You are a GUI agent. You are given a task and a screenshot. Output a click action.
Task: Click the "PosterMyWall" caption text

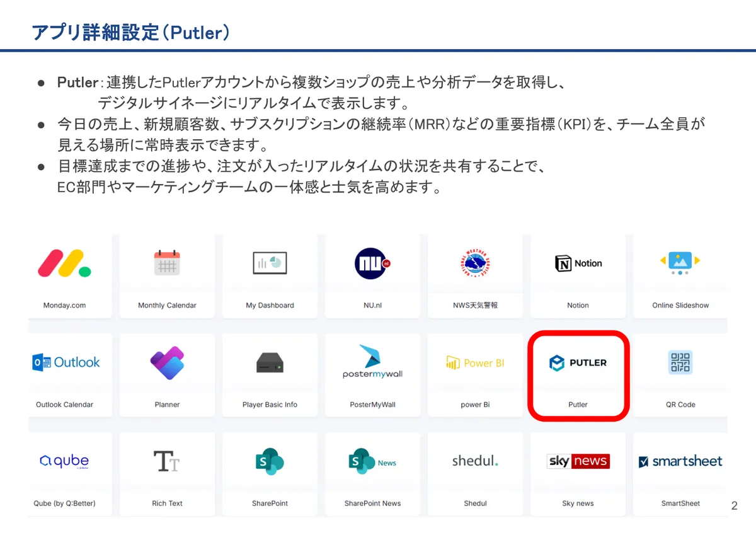click(372, 405)
